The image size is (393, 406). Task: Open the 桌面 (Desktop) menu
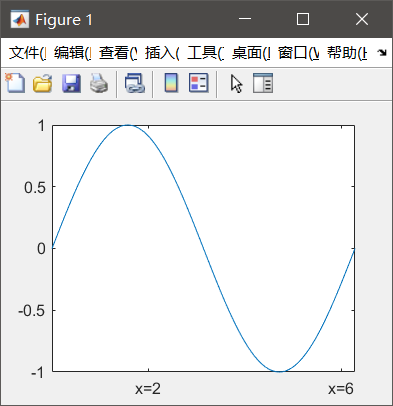251,53
